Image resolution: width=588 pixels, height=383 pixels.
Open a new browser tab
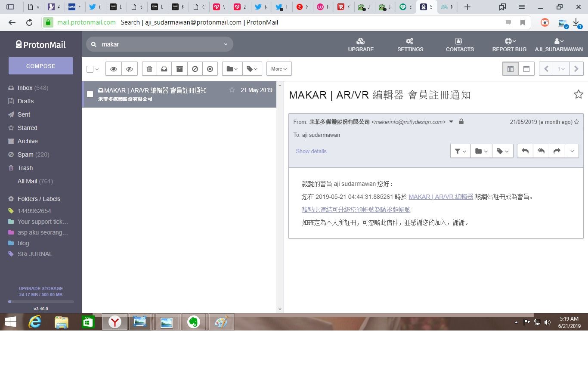click(467, 7)
